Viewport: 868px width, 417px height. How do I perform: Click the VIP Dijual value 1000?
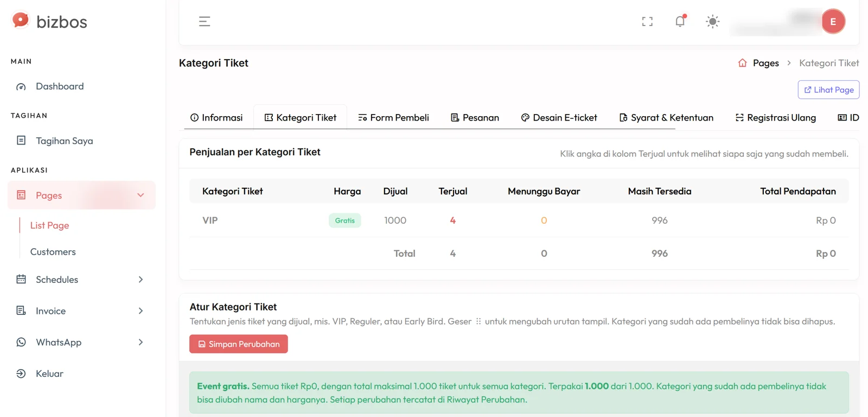[395, 220]
